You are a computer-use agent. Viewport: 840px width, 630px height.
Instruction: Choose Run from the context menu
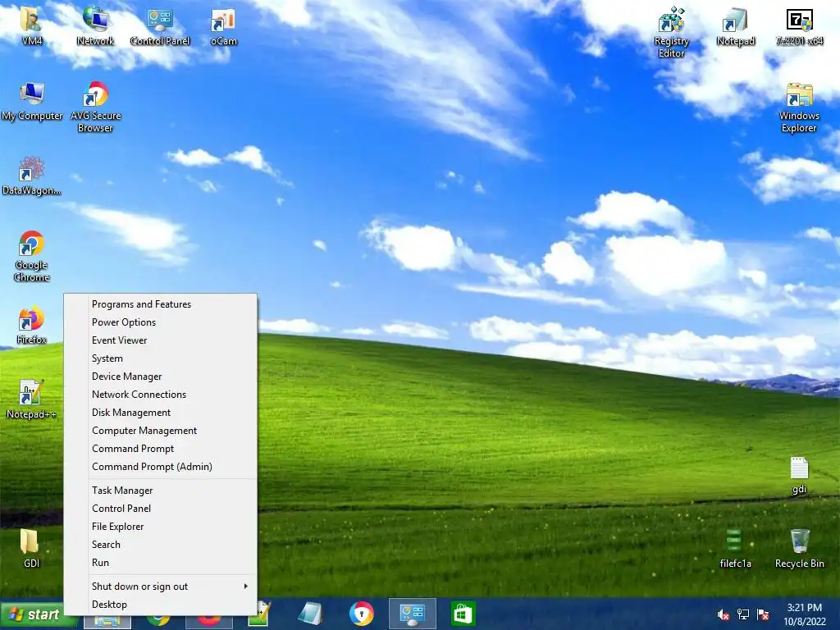(160, 563)
